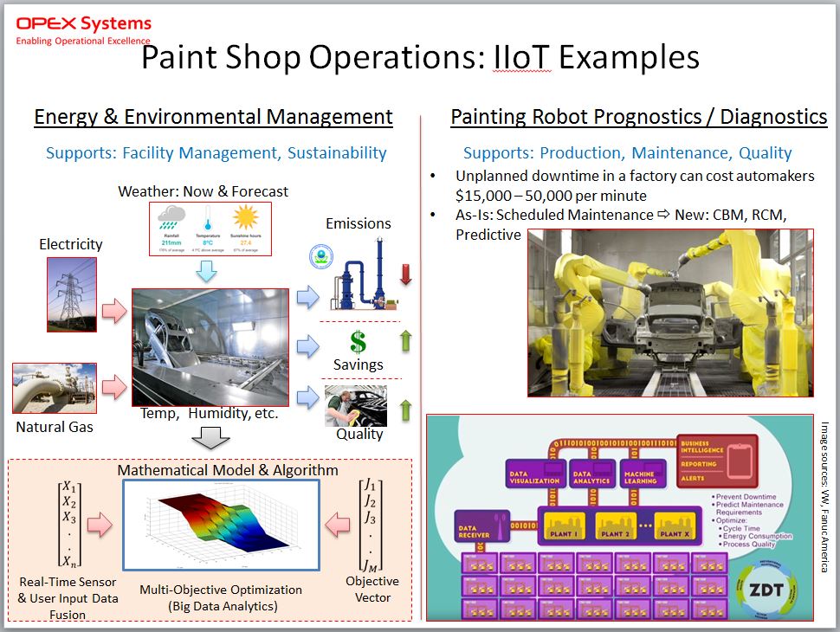The width and height of the screenshot is (840, 632).
Task: Click the unplanned downtime bullet text
Action: pyautogui.click(x=635, y=186)
